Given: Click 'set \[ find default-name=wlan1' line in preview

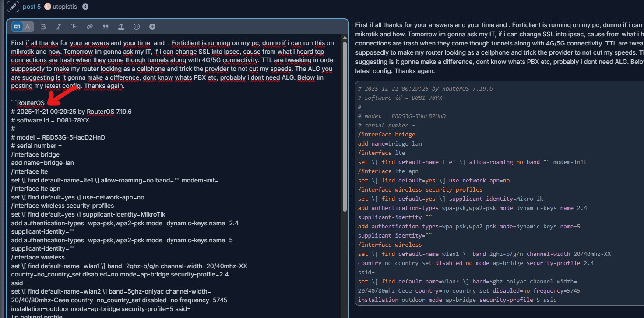Looking at the screenshot, I should click(484, 254).
